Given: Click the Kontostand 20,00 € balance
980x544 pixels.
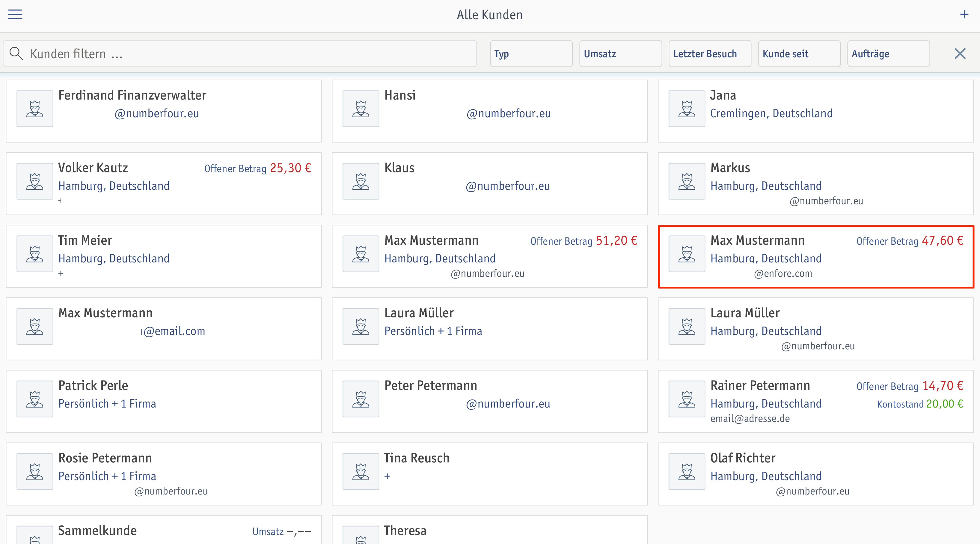Looking at the screenshot, I should [x=920, y=404].
